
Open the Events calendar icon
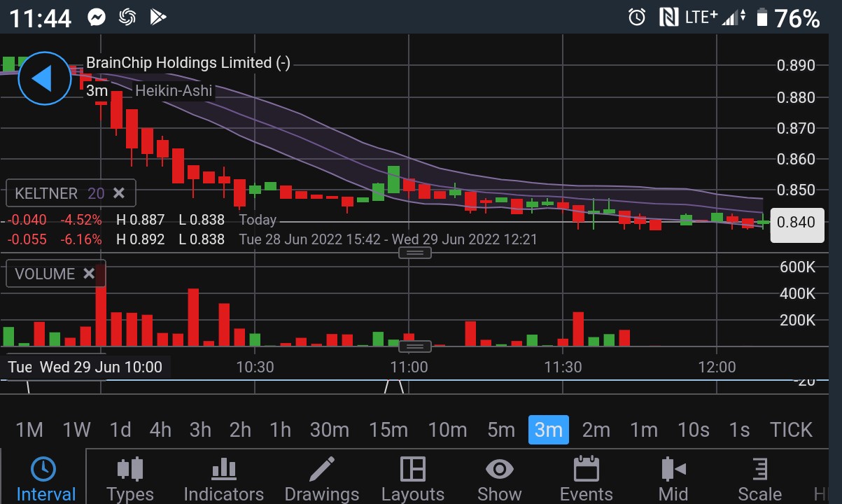586,470
